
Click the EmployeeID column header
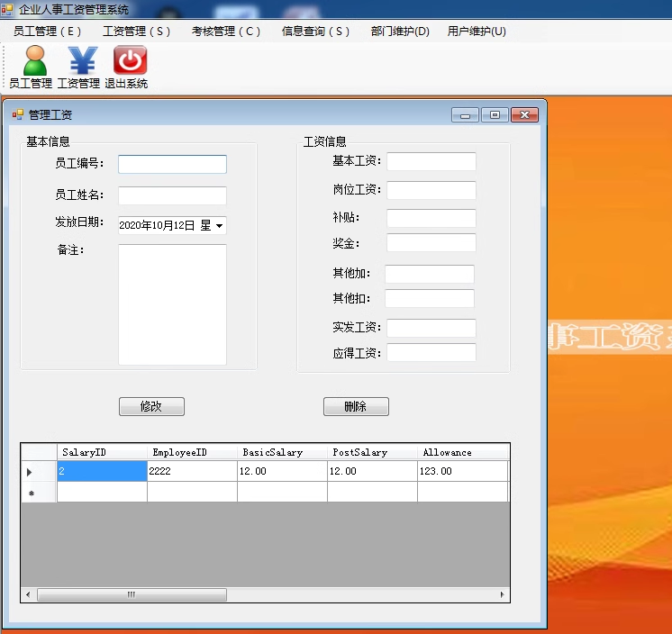coord(192,452)
